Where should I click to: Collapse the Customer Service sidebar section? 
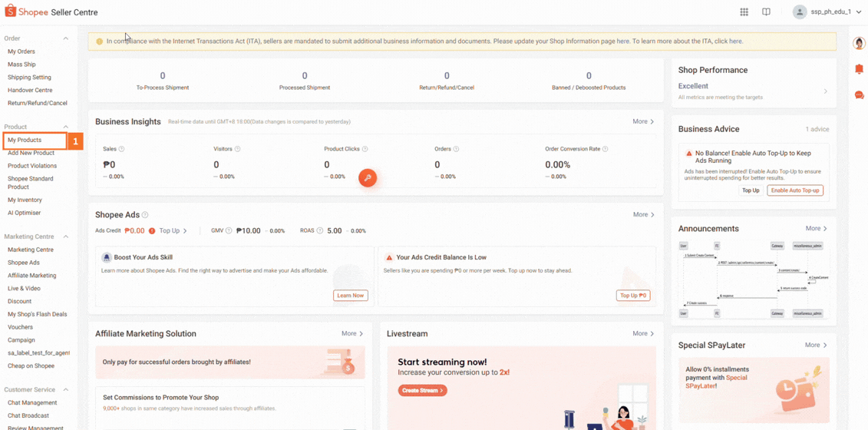coord(66,389)
